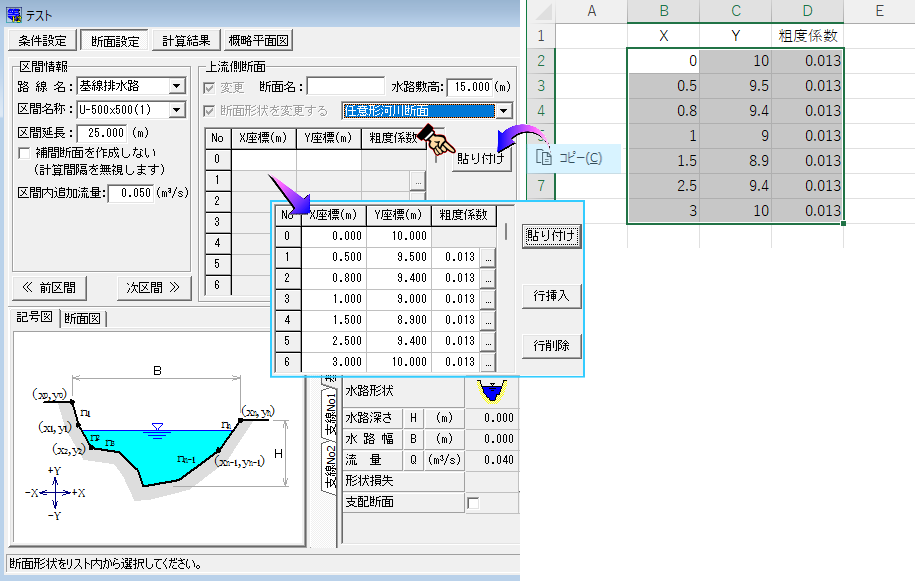Open ellipsis button beside upper table row 1
915x581 pixels.
[x=416, y=180]
